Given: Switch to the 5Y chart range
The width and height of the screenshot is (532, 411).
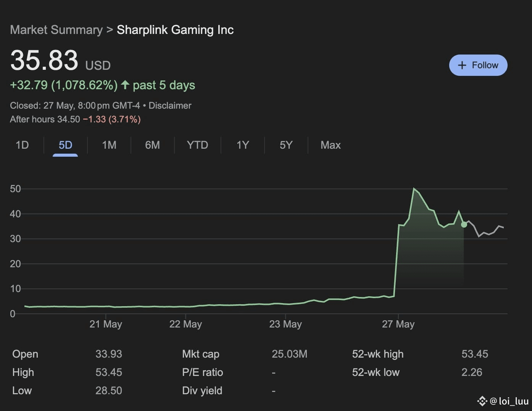Looking at the screenshot, I should point(286,145).
